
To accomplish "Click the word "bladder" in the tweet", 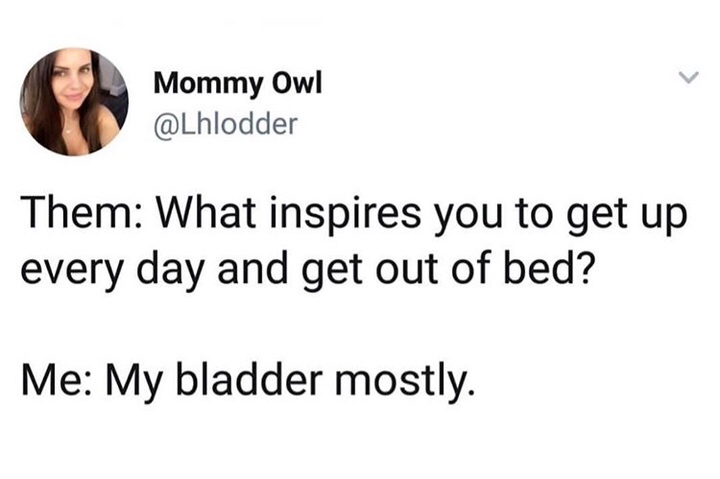I will (x=232, y=380).
